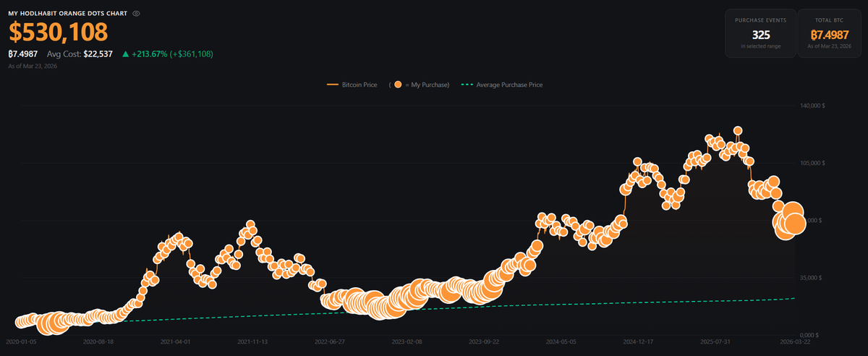The width and height of the screenshot is (868, 356).
Task: Click the topmost purchase dot at the chart peak
Action: (x=738, y=132)
